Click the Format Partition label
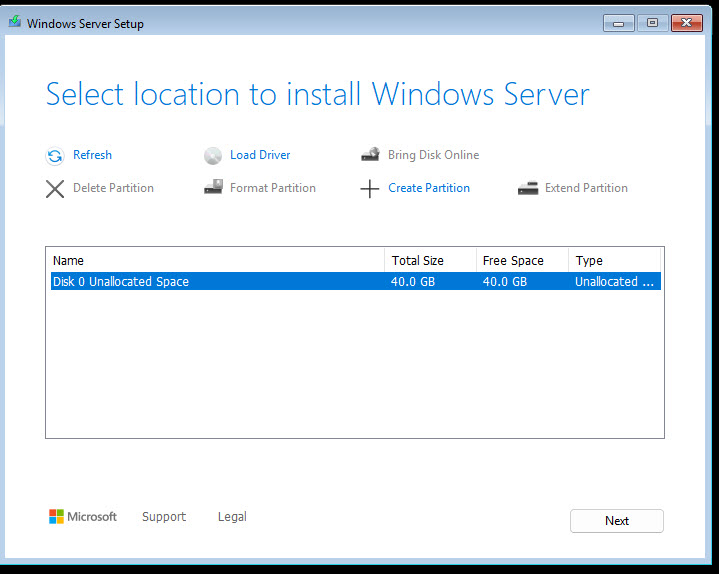This screenshot has width=719, height=574. pos(273,188)
